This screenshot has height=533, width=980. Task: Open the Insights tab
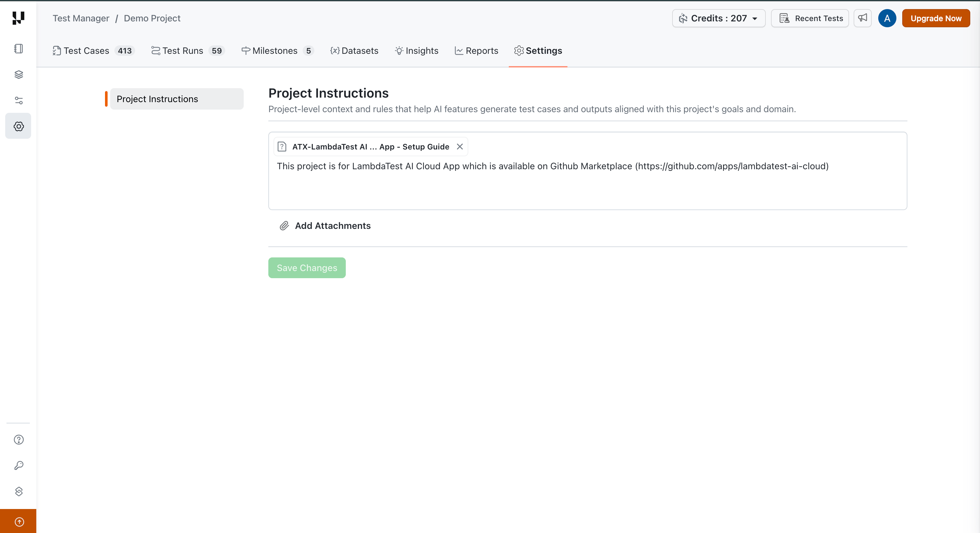pyautogui.click(x=416, y=50)
